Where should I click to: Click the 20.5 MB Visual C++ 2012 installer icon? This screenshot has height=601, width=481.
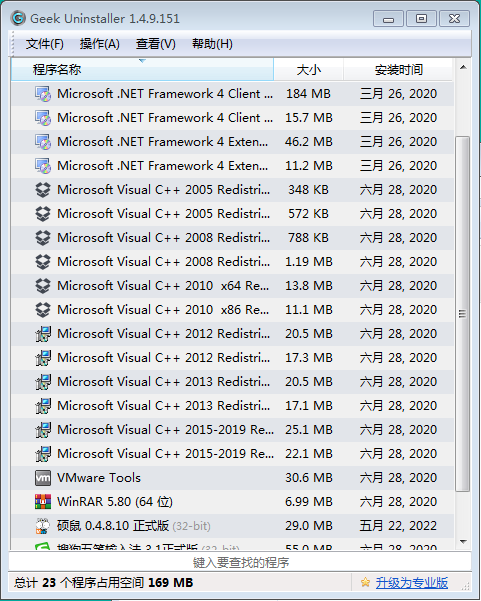click(43, 334)
